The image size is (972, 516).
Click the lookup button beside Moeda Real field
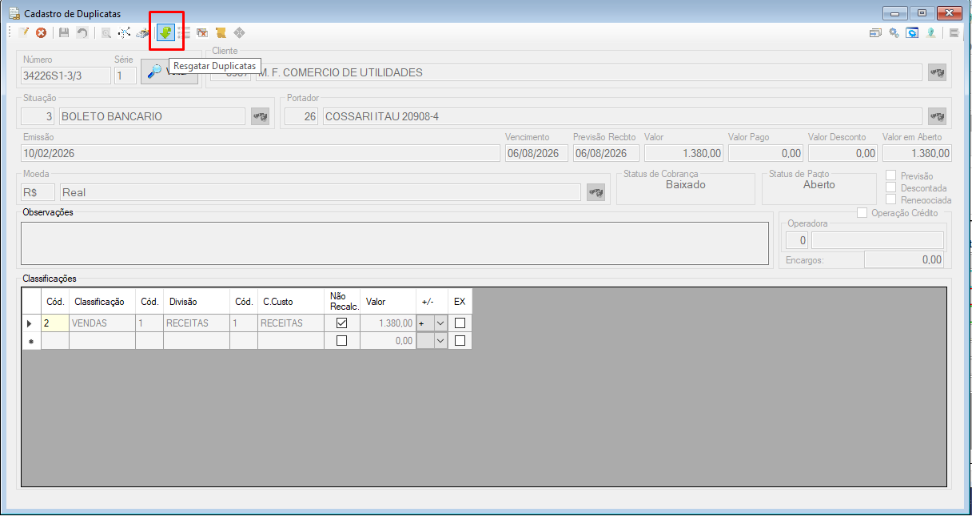pyautogui.click(x=596, y=192)
